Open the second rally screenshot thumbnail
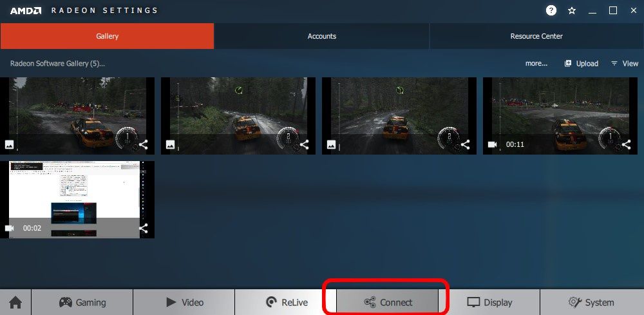Viewport: 644px width, 315px height. click(x=238, y=116)
